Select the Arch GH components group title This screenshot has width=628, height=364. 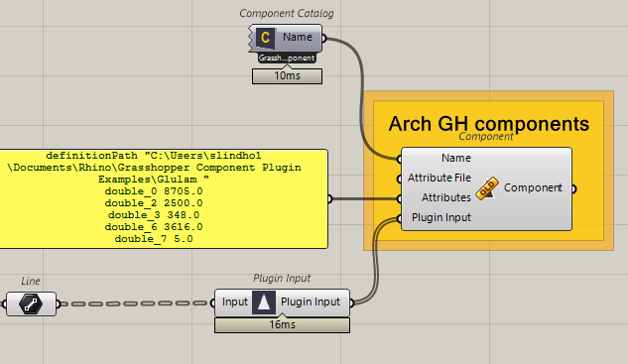pyautogui.click(x=489, y=123)
